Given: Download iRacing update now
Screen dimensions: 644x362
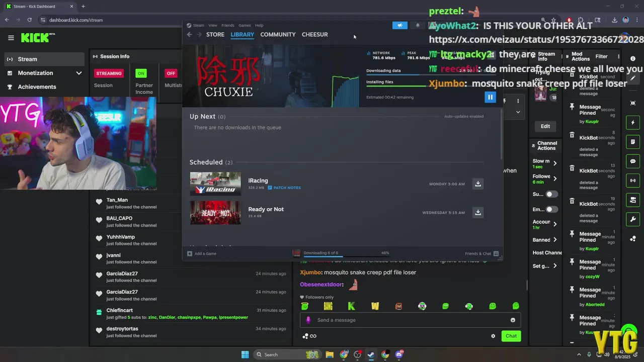Looking at the screenshot, I should (x=478, y=184).
